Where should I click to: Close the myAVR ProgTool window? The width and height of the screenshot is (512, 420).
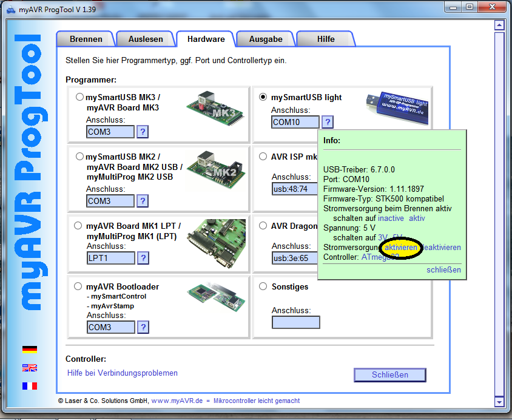coord(492,7)
